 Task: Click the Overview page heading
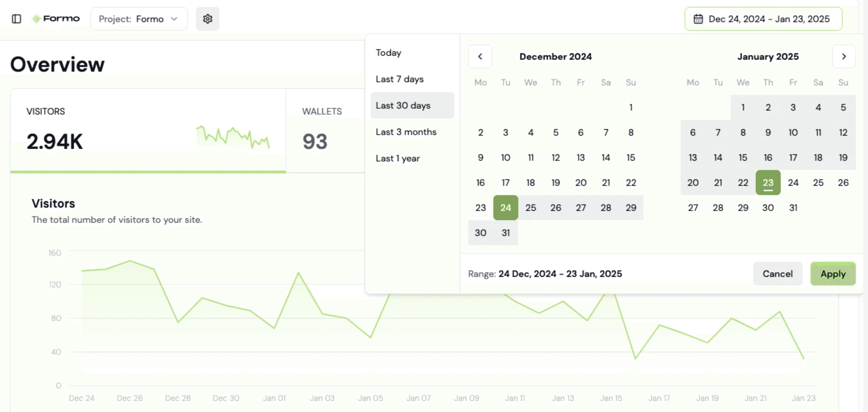57,64
